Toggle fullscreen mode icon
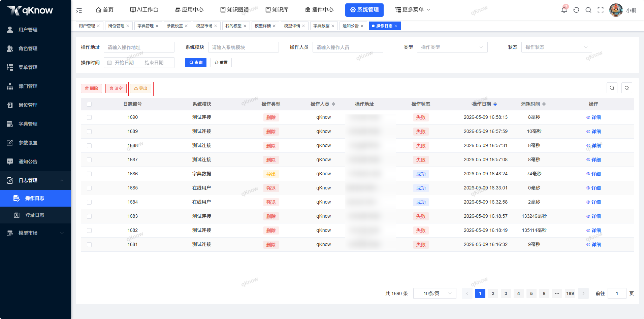Screen dimensions: 644x319 point(601,10)
